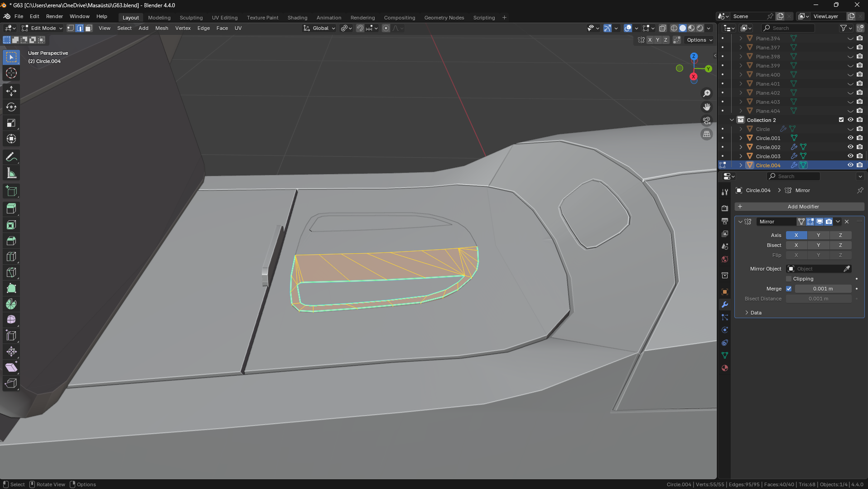Click the viewport zoom magnifier gizmo
Image resolution: width=868 pixels, height=489 pixels.
click(x=707, y=93)
